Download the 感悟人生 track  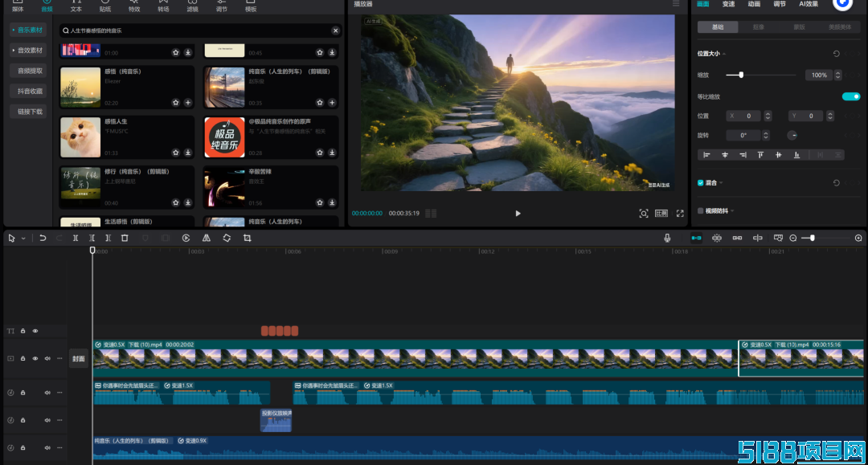(x=187, y=153)
